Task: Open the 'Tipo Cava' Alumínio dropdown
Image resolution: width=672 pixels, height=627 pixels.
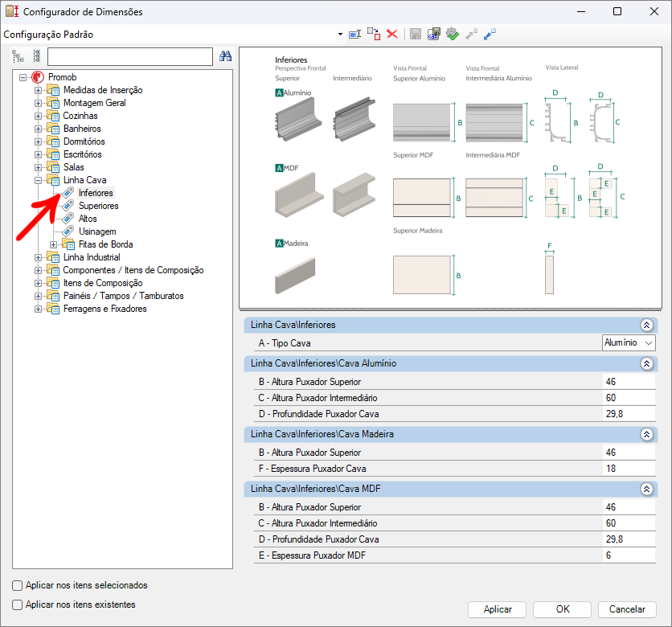Action: pyautogui.click(x=629, y=343)
